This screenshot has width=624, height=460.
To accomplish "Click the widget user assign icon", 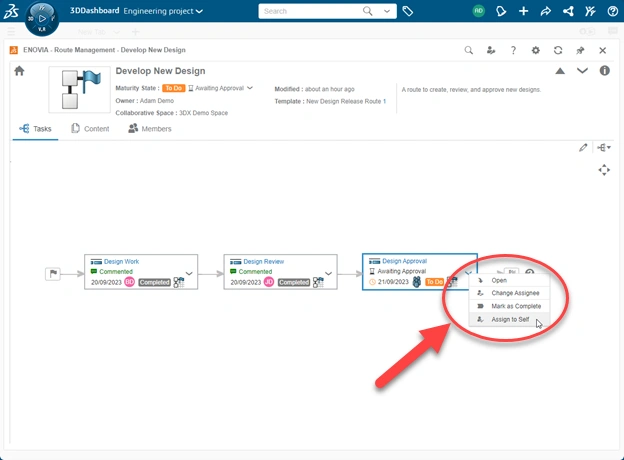I will tap(491, 50).
